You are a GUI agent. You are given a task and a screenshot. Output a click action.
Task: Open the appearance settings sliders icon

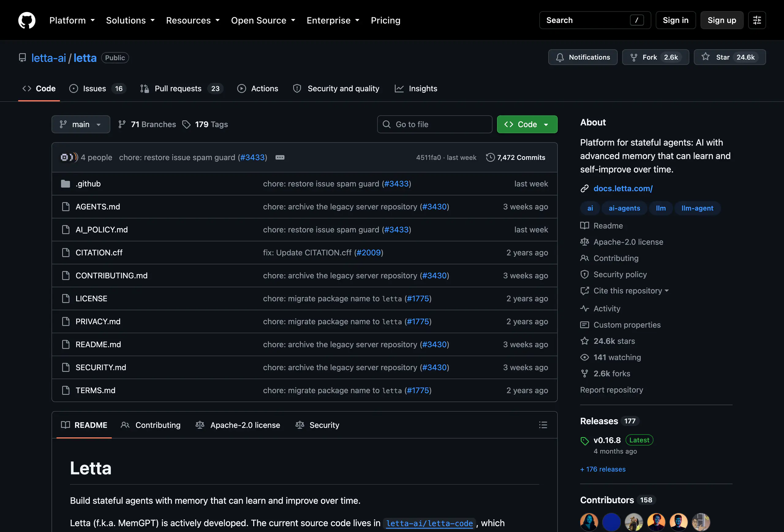[x=757, y=20]
